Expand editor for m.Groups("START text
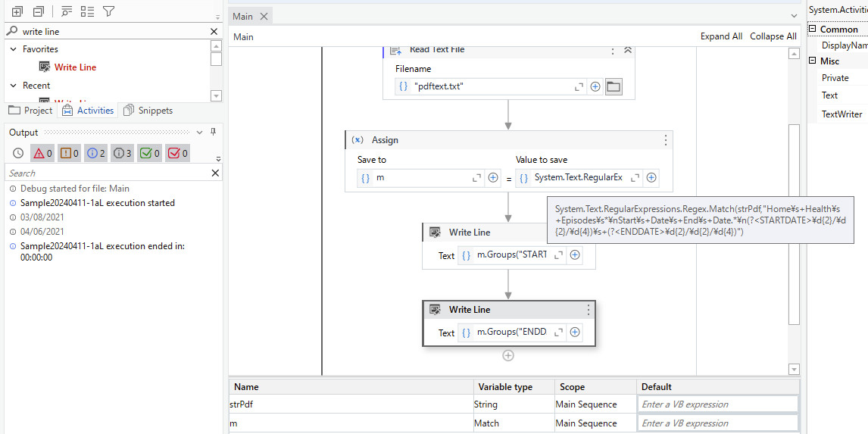Image resolution: width=868 pixels, height=434 pixels. coord(558,255)
